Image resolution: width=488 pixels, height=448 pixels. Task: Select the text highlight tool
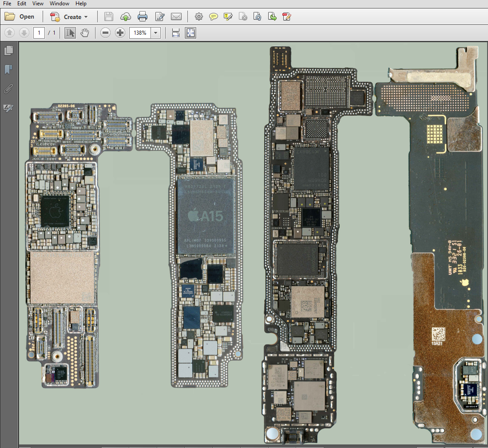[x=228, y=17]
